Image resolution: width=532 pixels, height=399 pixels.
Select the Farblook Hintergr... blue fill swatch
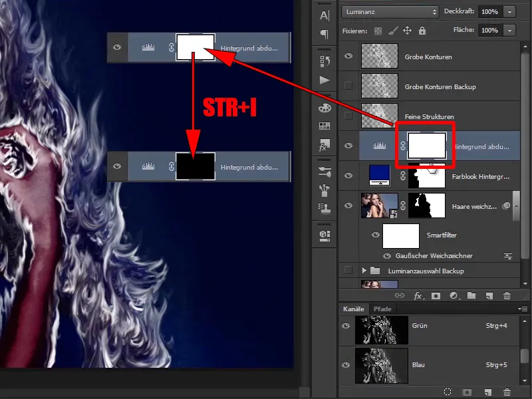379,175
